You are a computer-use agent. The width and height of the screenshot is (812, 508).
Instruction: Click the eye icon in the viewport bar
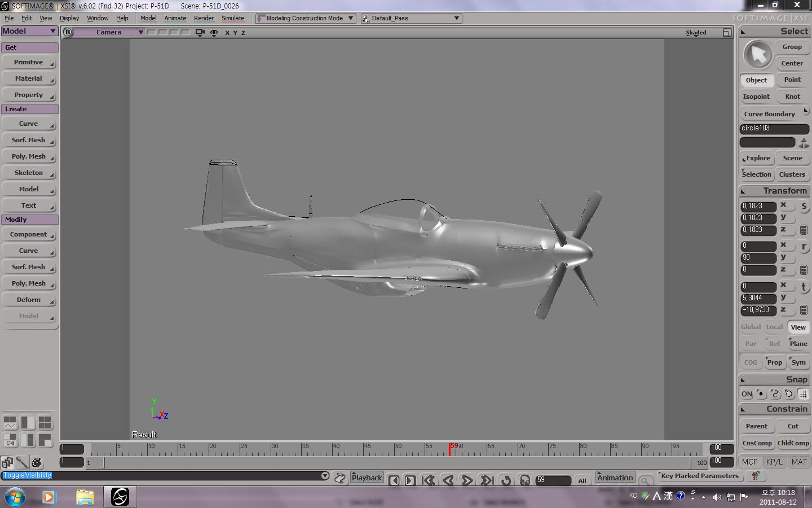pos(214,33)
